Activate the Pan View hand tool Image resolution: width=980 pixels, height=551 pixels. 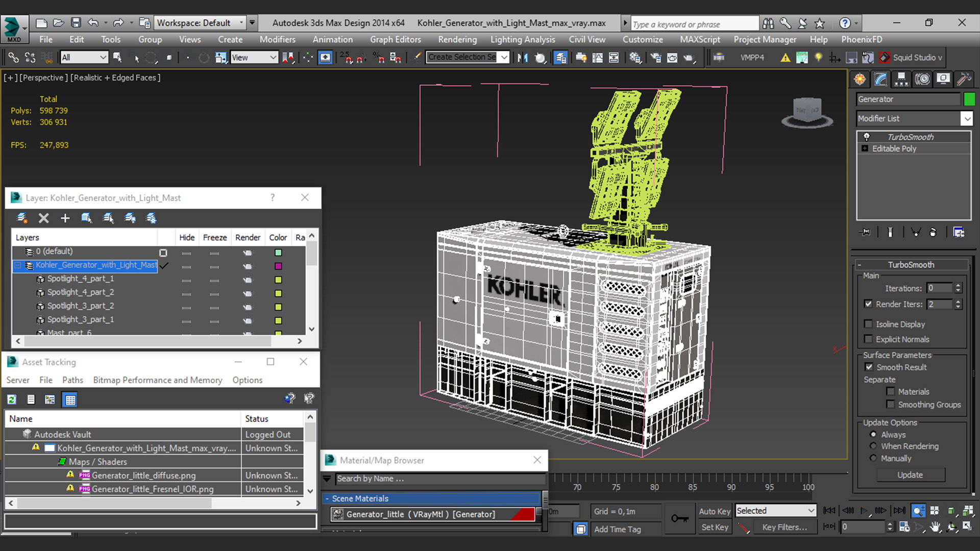[x=935, y=527]
